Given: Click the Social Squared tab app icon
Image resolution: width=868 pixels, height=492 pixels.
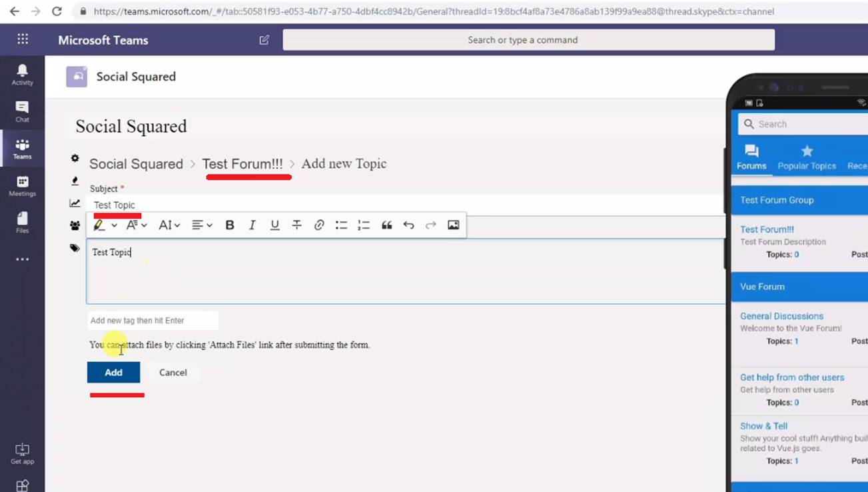Looking at the screenshot, I should (77, 77).
